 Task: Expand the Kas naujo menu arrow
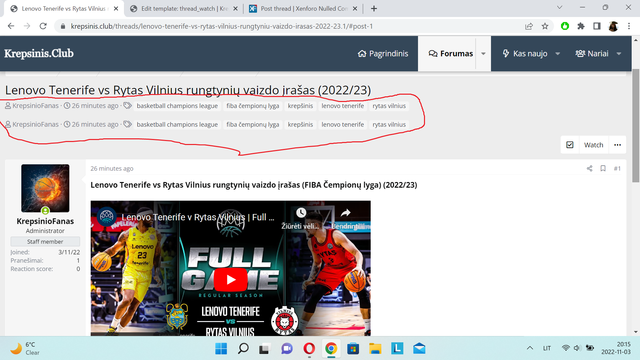[x=558, y=53]
